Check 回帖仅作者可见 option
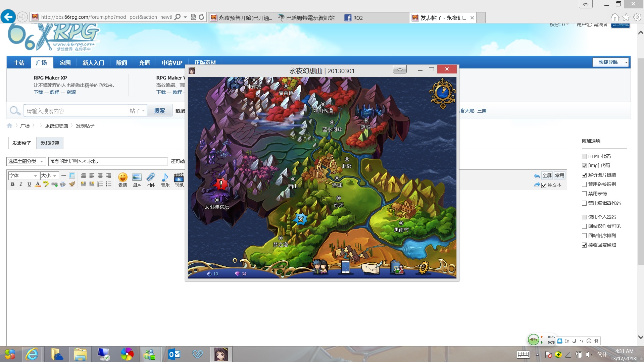This screenshot has height=362, width=644. pyautogui.click(x=584, y=226)
